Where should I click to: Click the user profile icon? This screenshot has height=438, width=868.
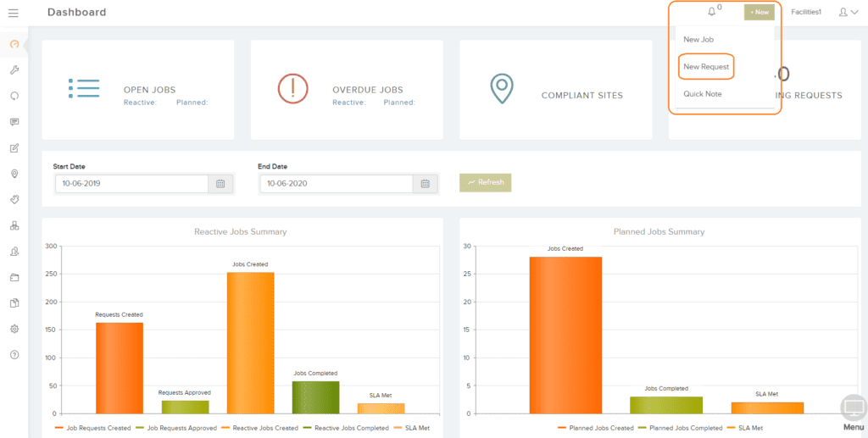843,12
